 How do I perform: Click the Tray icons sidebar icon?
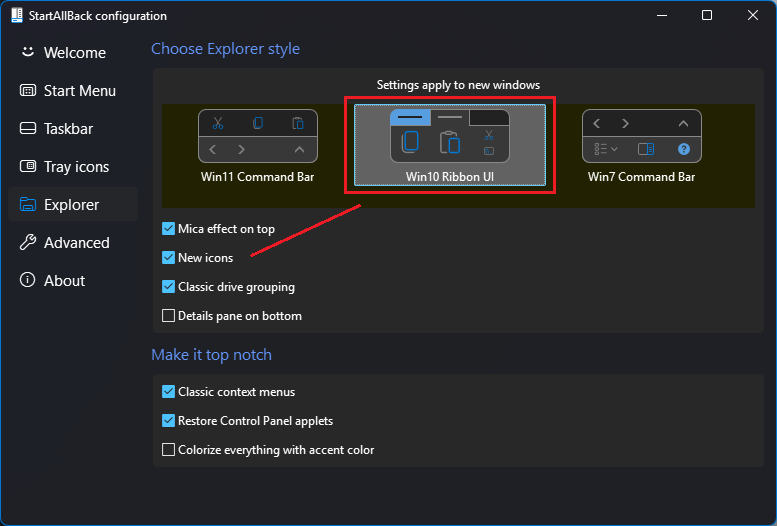pos(28,166)
